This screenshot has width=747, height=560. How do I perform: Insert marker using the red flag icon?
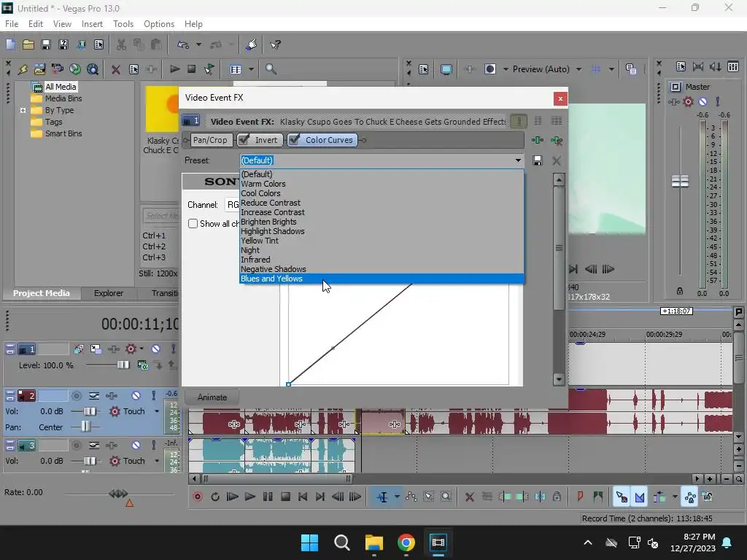pyautogui.click(x=580, y=497)
